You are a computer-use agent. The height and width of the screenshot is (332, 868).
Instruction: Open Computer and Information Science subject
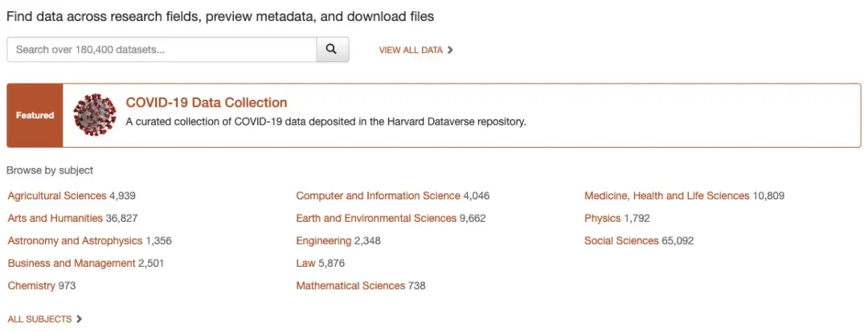tap(378, 195)
